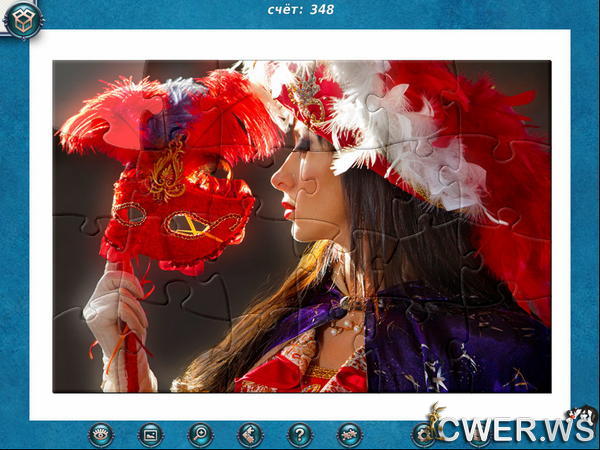600x450 pixels.
Task: Show the reference picture icon
Action: coord(150,434)
